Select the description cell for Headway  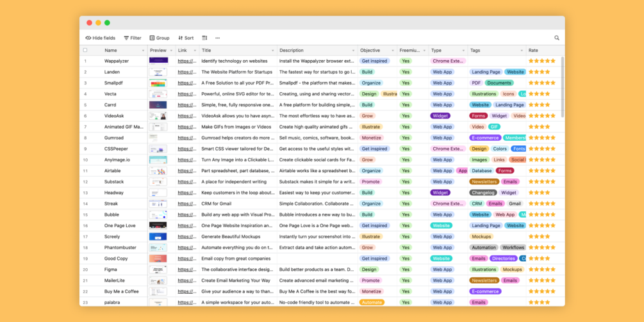point(317,193)
